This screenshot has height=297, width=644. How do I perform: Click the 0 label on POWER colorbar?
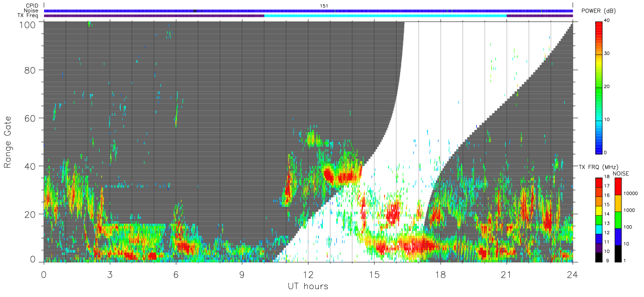coord(606,152)
